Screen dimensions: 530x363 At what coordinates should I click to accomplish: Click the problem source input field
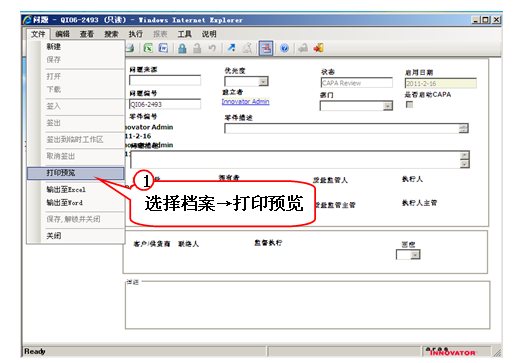tap(165, 80)
